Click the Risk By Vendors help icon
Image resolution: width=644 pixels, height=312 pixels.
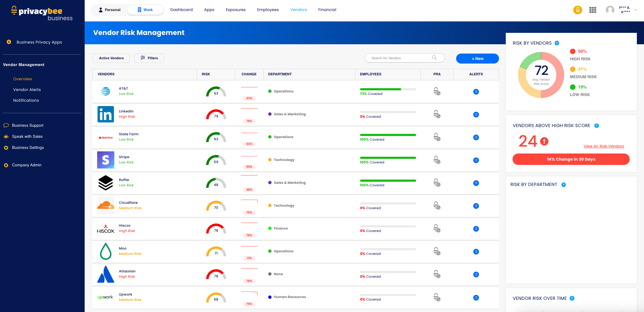[557, 43]
